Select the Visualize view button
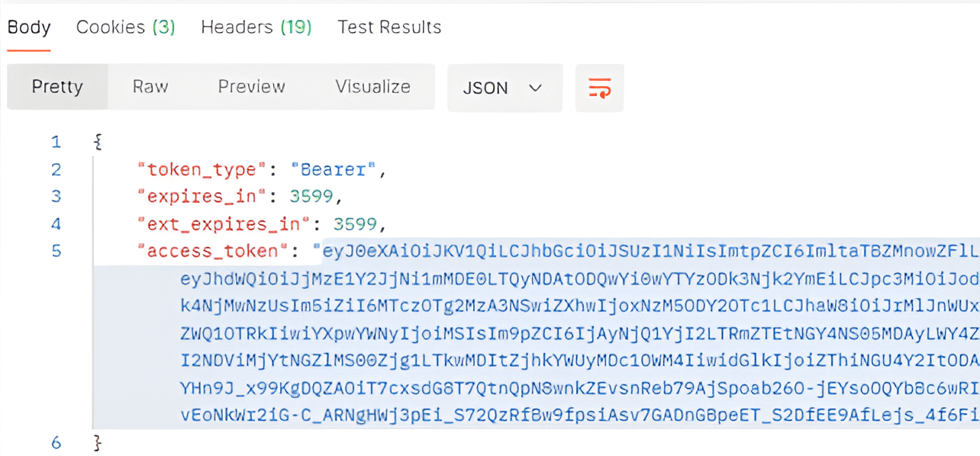The height and width of the screenshot is (456, 980). 372,87
